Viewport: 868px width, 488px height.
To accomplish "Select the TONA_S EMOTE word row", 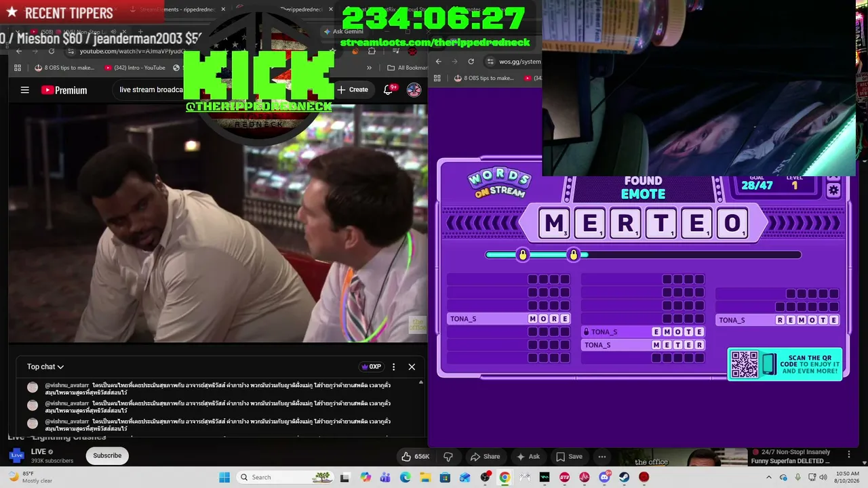I will pyautogui.click(x=644, y=331).
